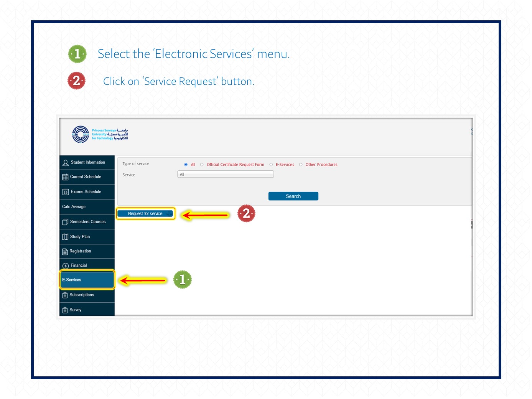Open Calc Average menu item
Viewport: 532px width, 399px height.
coord(87,207)
